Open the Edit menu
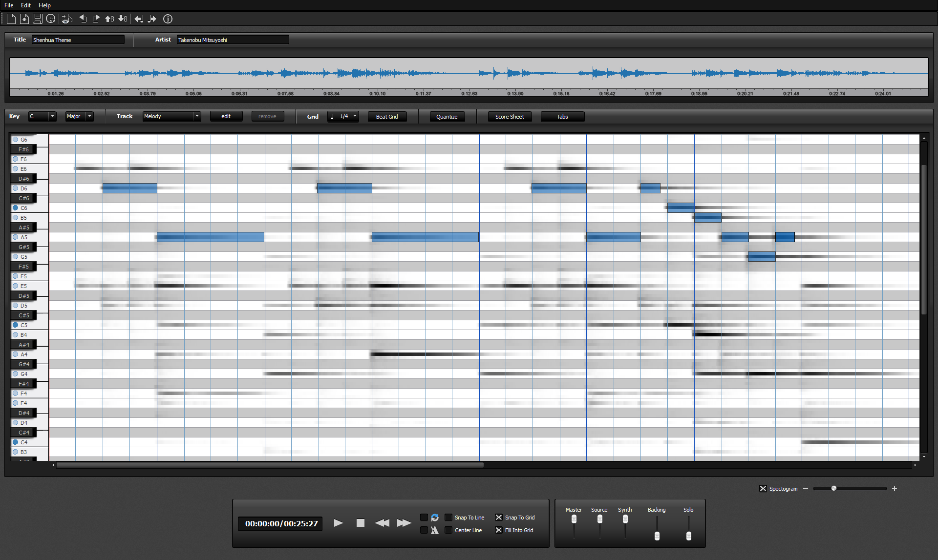The height and width of the screenshot is (560, 938). (26, 5)
